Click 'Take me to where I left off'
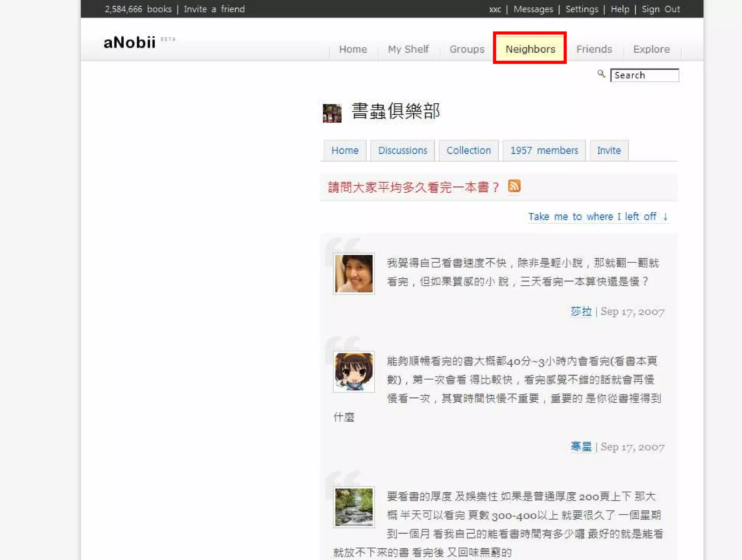 (598, 217)
